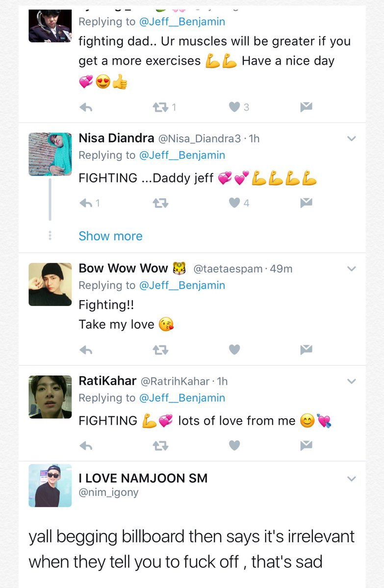Like RatiKahar's tweet

235,445
